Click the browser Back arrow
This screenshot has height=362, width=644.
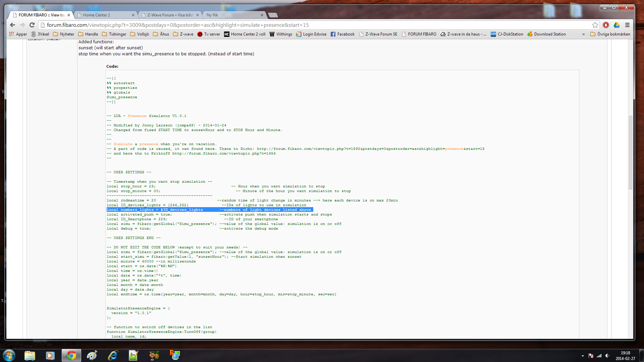pos(12,25)
